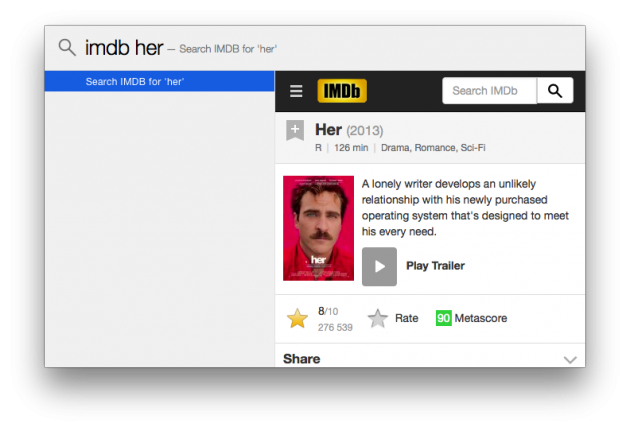Click the yellow IMDb logo
The image size is (630, 431).
click(342, 91)
